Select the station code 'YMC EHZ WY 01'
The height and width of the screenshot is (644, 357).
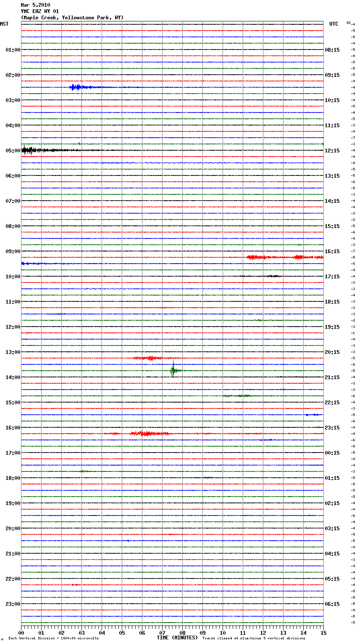(x=40, y=11)
